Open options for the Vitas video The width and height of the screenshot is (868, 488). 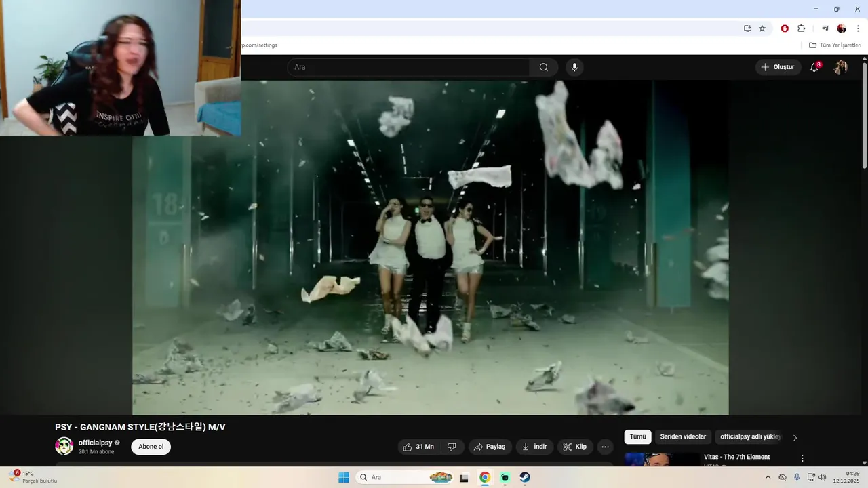click(x=802, y=458)
